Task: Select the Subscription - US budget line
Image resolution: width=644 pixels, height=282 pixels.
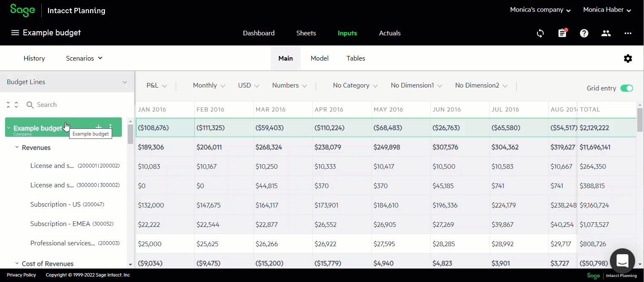Action: click(67, 205)
